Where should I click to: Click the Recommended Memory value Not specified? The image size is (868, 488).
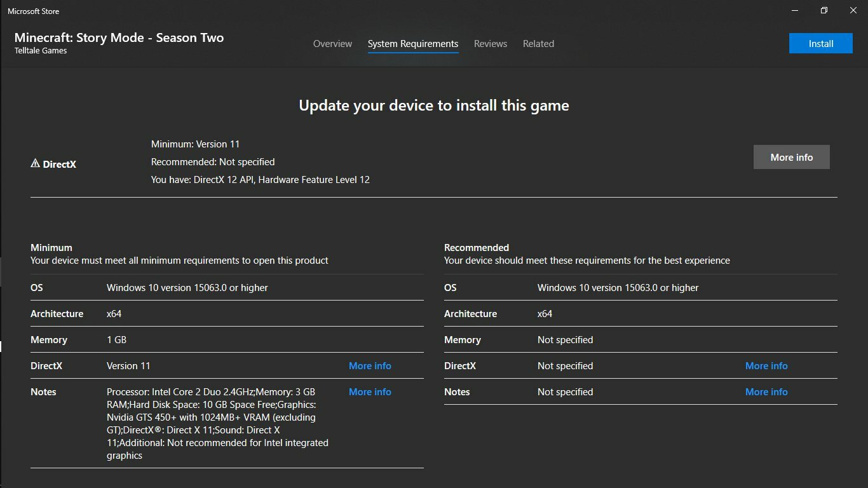point(565,340)
